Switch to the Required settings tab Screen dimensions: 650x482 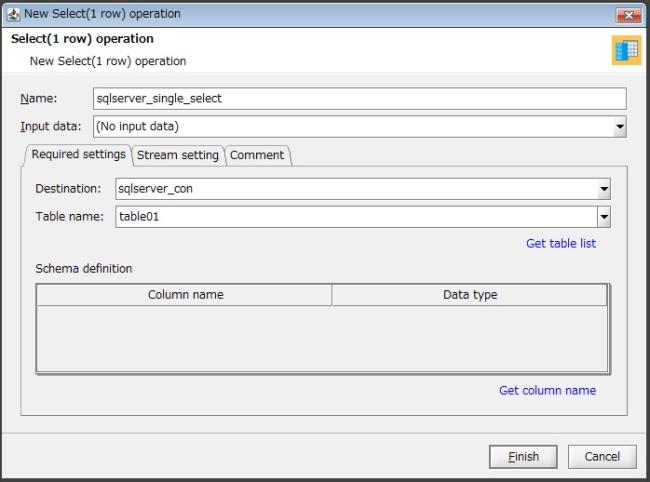[78, 155]
